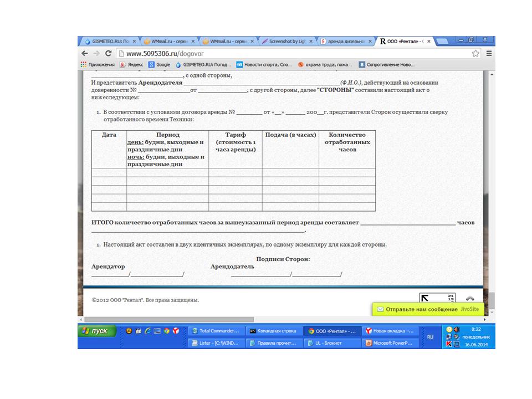Go back with the browser back arrow
The image size is (532, 399).
click(85, 53)
